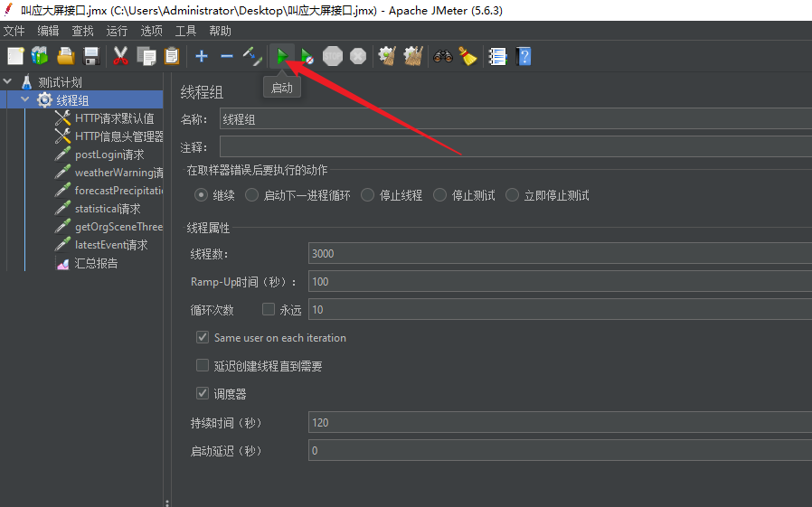Click the 线程数 field showing 3000
This screenshot has width=812, height=507.
(561, 253)
